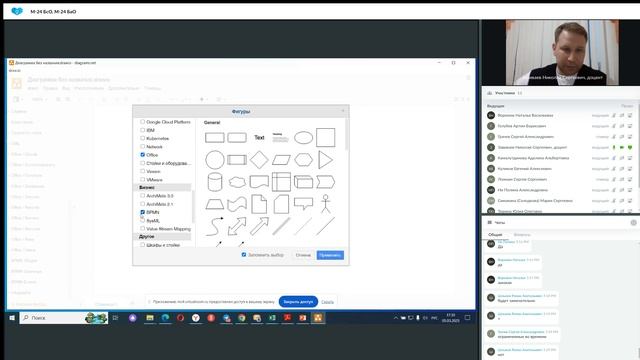Click the presenter's webcam video thumbnail

point(562,53)
